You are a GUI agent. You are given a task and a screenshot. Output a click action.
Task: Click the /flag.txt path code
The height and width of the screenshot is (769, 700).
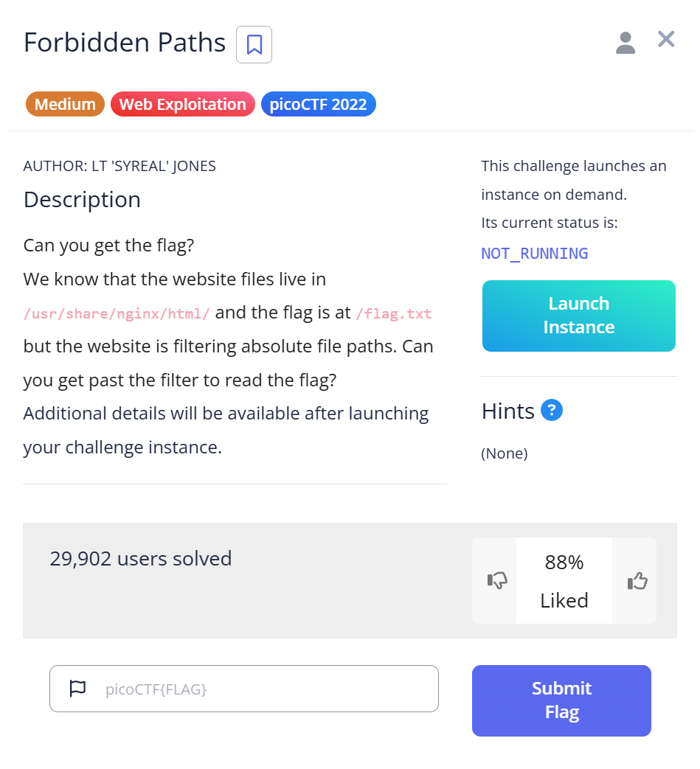(x=393, y=313)
